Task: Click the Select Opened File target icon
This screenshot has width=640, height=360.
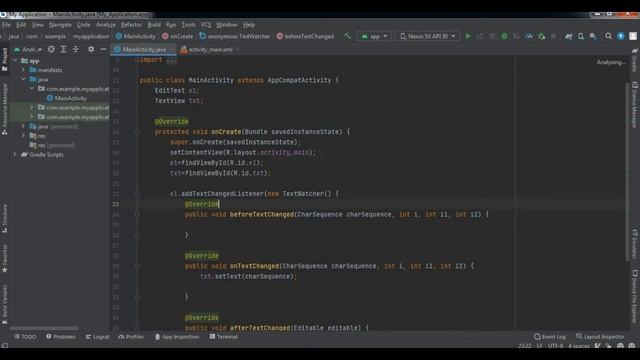Action: 51,49
